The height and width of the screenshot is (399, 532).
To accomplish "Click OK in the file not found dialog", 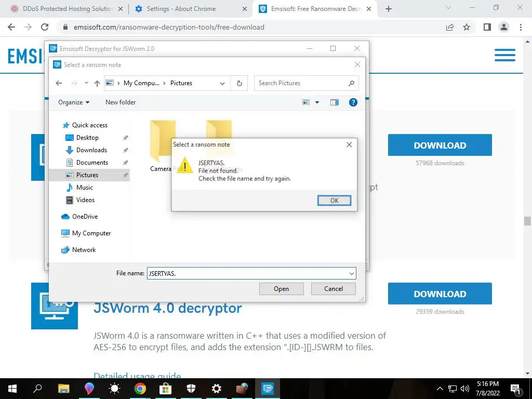I will coord(334,201).
